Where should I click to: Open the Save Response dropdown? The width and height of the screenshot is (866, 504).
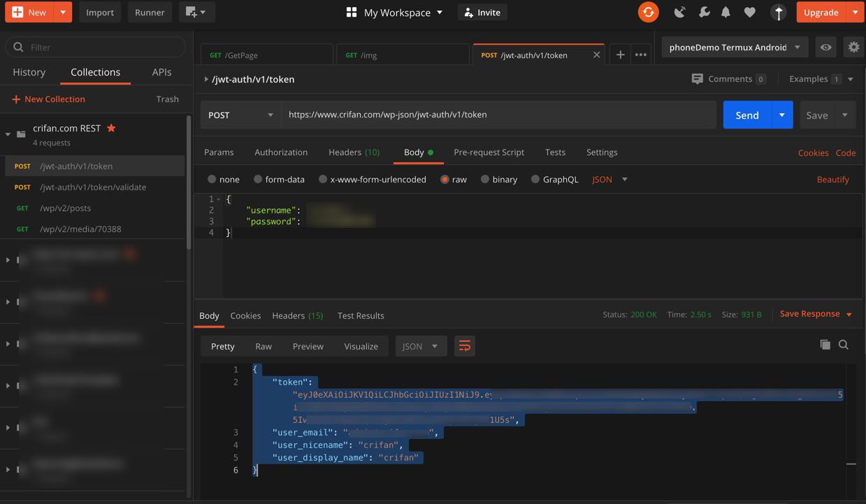816,314
